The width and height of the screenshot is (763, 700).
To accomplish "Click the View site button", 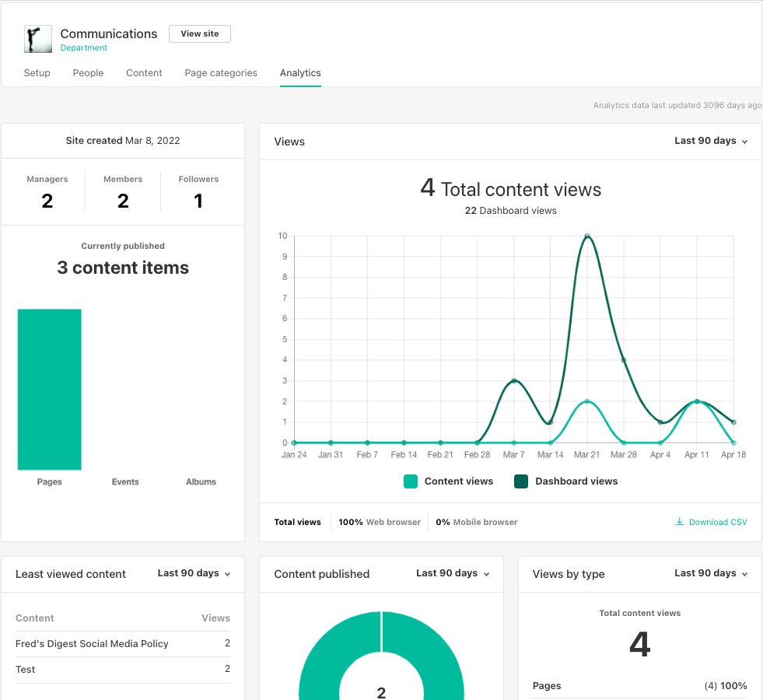I will click(x=199, y=33).
